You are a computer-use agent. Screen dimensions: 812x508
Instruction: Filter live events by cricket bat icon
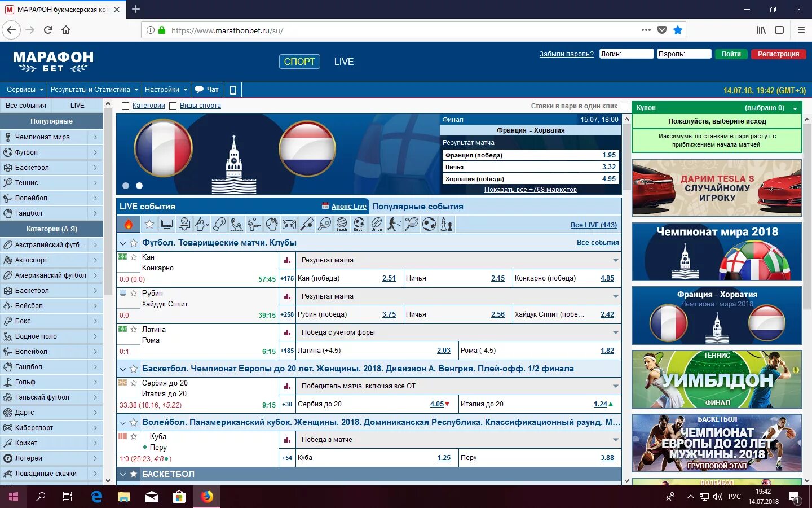307,224
